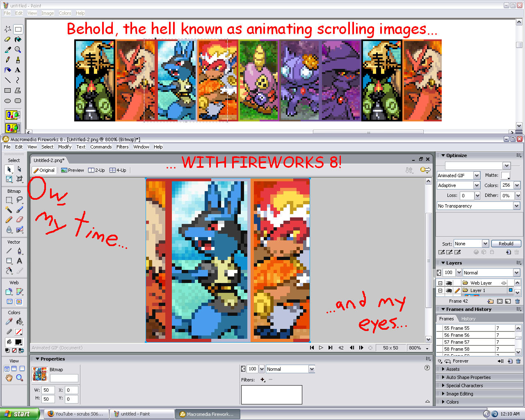Click New/Duplicate Frame icon in Frames panel
This screenshot has width=525, height=420.
pyautogui.click(x=510, y=361)
